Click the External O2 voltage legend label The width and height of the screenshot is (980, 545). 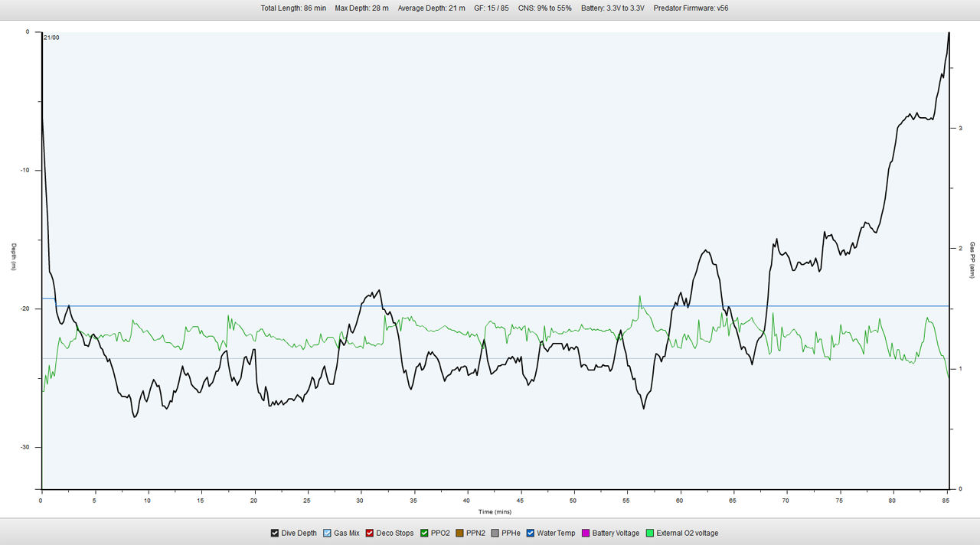687,534
